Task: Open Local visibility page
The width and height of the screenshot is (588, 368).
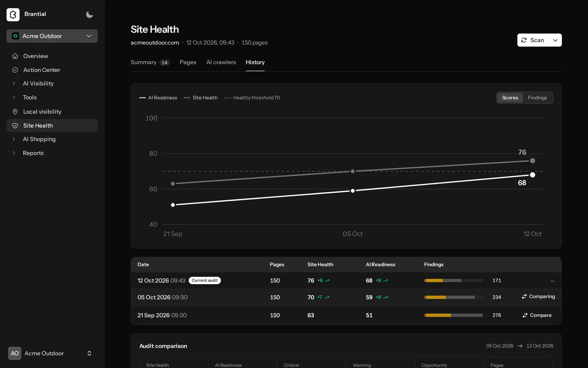Action: 52,112
